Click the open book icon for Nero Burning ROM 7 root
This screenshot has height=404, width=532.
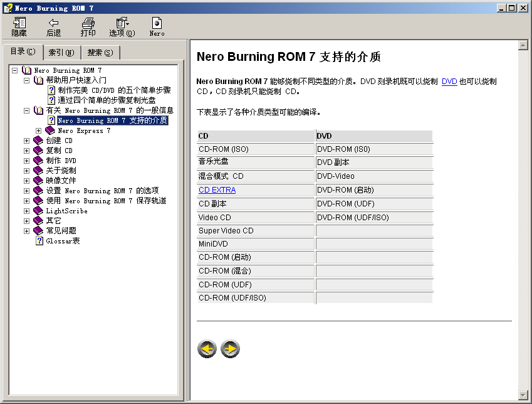click(26, 70)
